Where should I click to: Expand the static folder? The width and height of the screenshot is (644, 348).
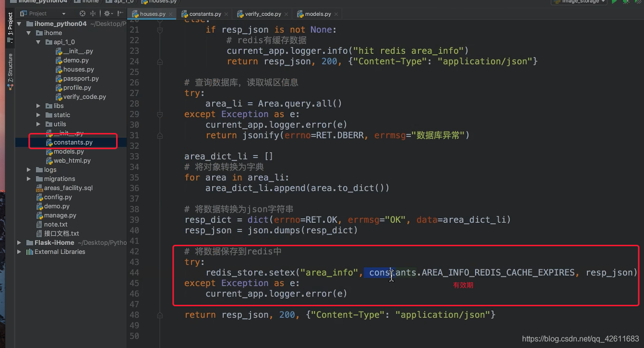[39, 115]
